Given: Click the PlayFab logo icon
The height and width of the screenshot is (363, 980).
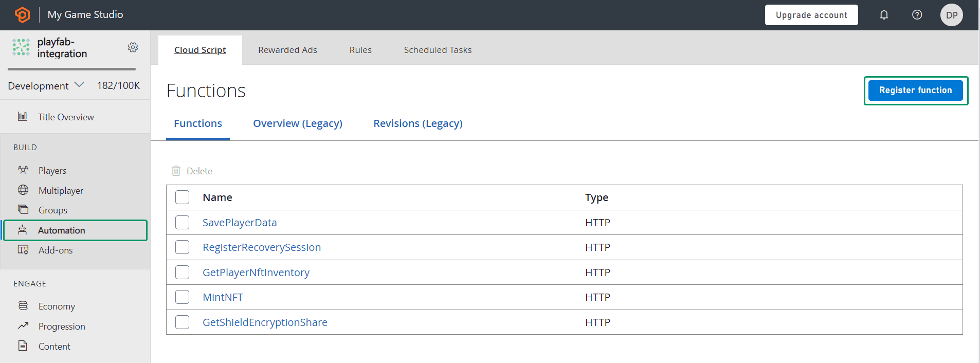Looking at the screenshot, I should 22,15.
